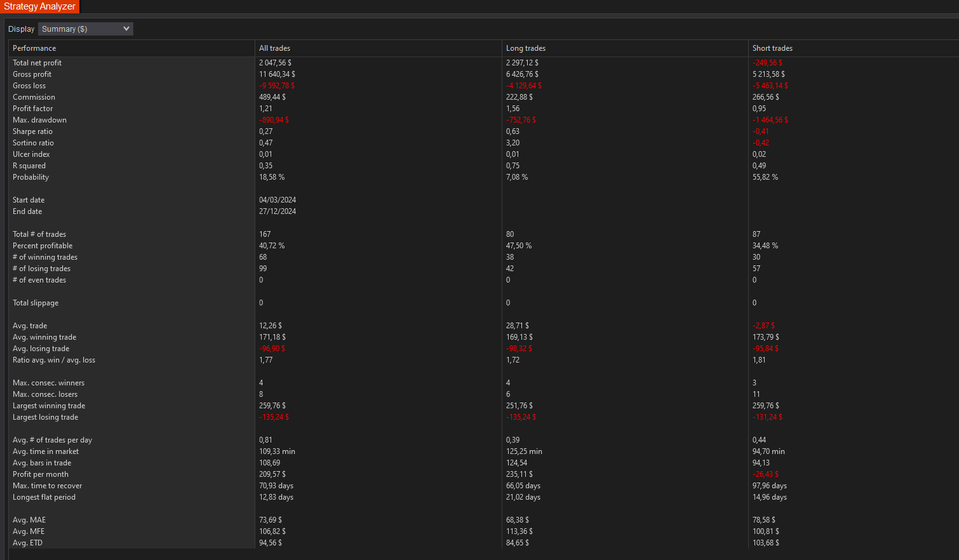Select the Percent profitable row label
The image size is (959, 560).
43,246
